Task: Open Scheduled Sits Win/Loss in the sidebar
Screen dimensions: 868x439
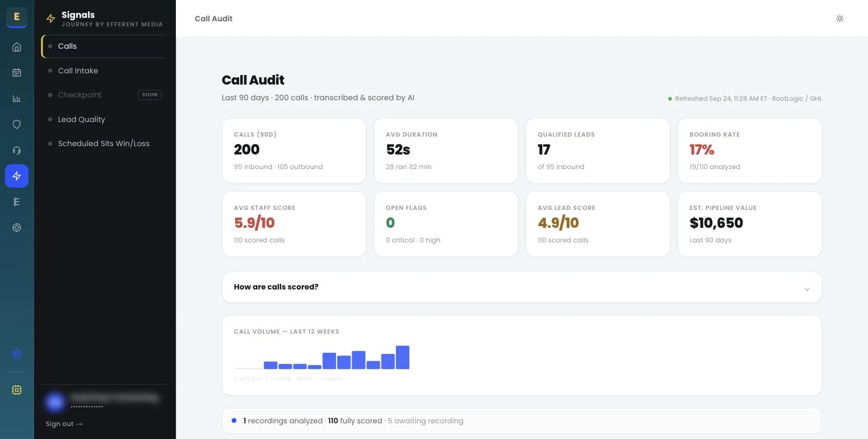Action: tap(104, 143)
